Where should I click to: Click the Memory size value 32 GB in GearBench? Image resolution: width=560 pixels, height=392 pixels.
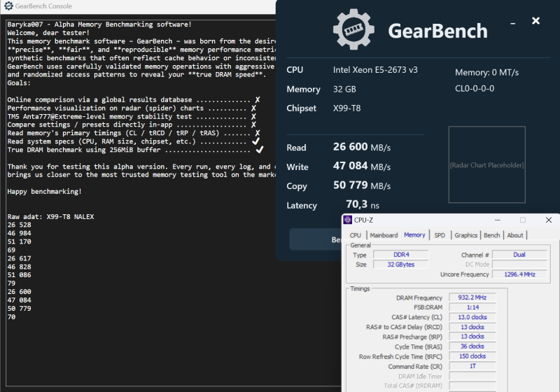344,90
